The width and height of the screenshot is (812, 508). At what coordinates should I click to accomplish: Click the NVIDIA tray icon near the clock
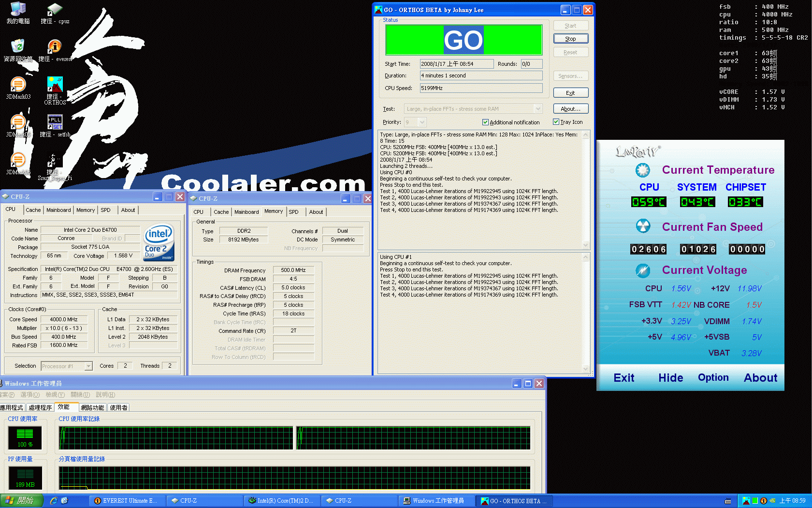[772, 501]
